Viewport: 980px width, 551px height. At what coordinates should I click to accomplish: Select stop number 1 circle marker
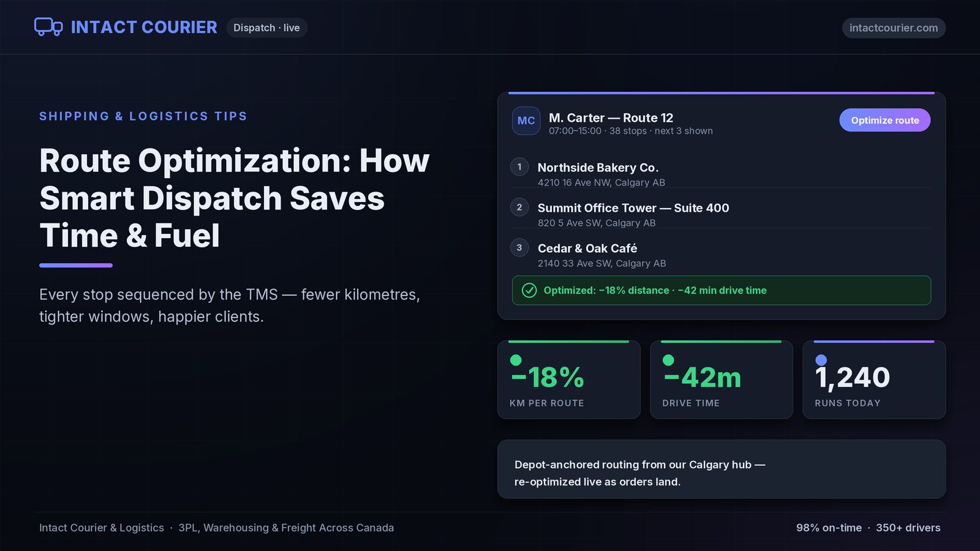519,167
